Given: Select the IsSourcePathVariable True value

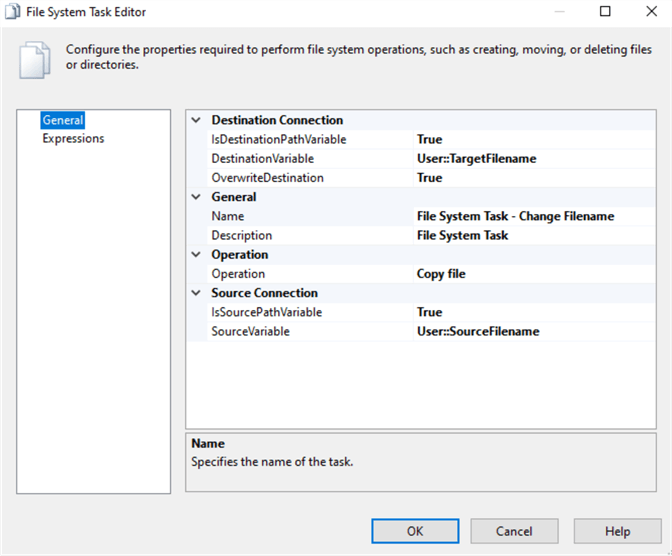Looking at the screenshot, I should [534, 312].
